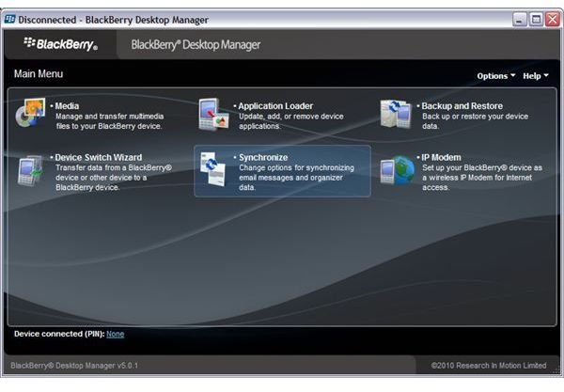Click the IP Modem globe icon

point(398,170)
